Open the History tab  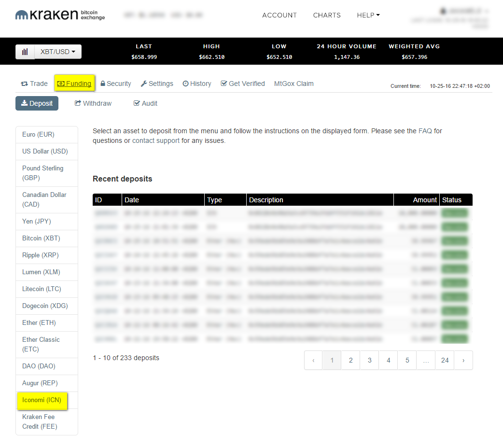tap(197, 84)
